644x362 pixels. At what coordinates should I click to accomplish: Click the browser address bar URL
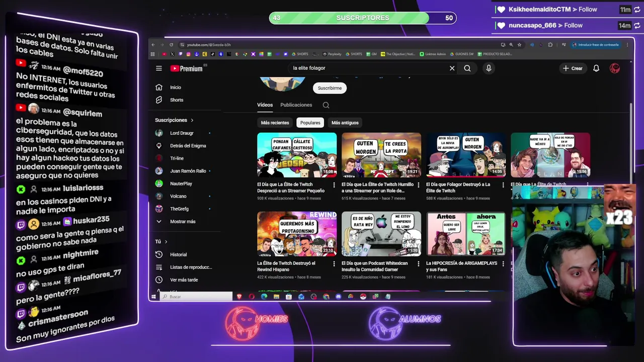pos(209,45)
